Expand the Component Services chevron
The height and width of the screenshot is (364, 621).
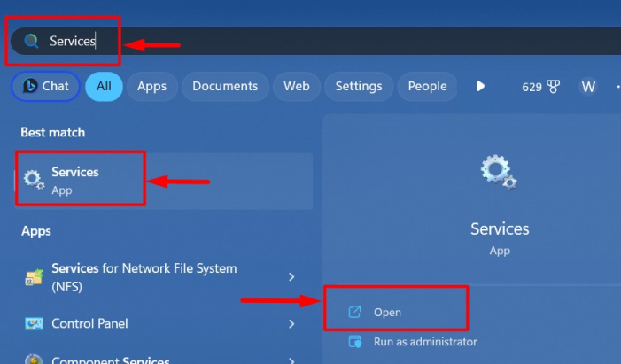[x=291, y=360]
